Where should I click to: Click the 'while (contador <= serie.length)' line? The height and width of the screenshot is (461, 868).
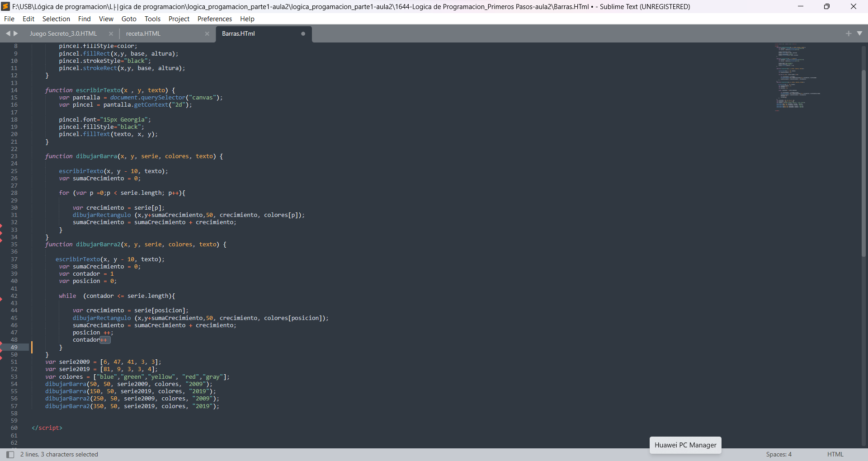117,296
